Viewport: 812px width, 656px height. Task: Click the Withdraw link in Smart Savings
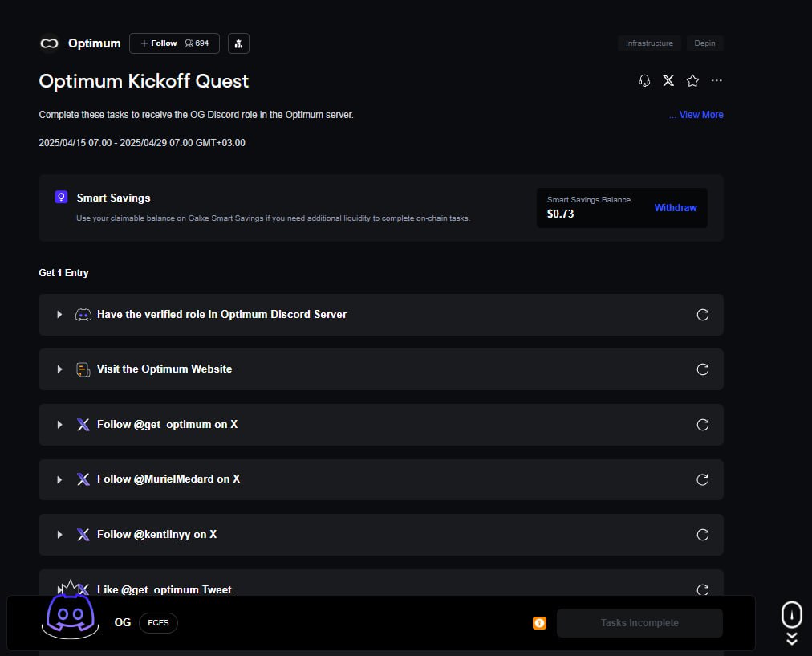click(675, 208)
